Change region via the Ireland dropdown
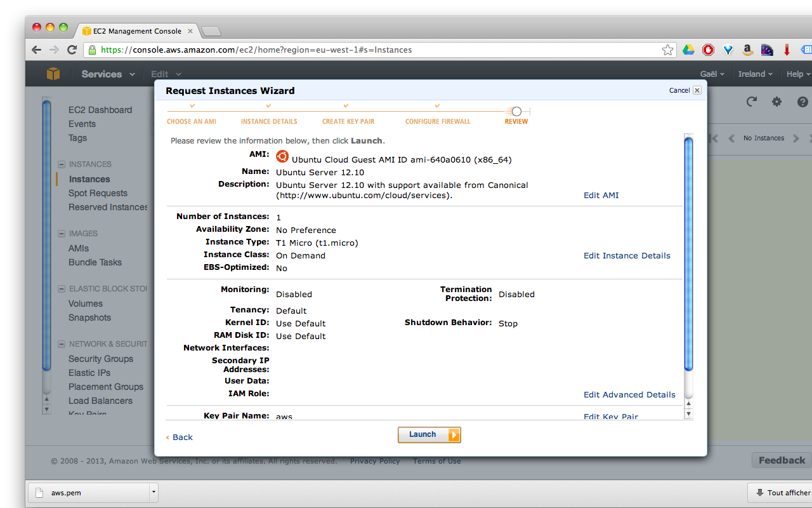Viewport: 812px width, 508px height. (x=755, y=74)
